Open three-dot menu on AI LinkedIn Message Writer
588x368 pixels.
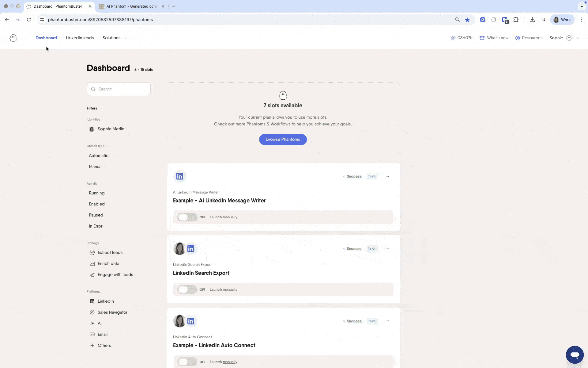click(387, 176)
